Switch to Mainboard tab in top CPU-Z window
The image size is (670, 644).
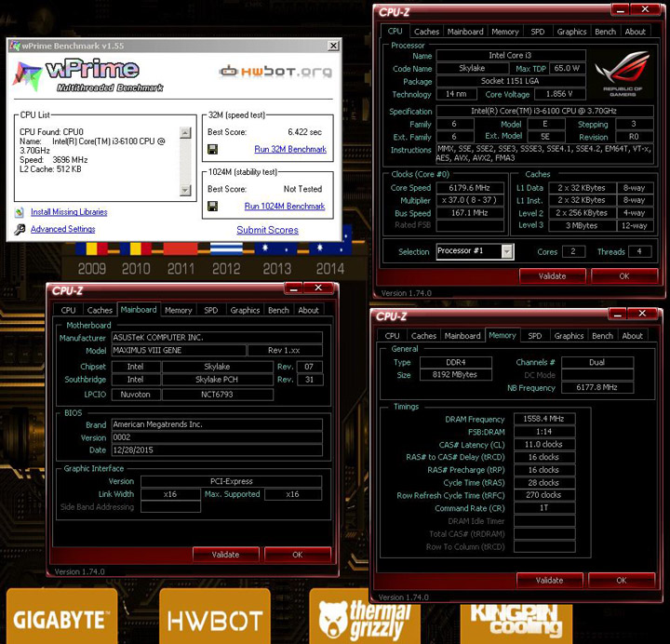[x=465, y=32]
